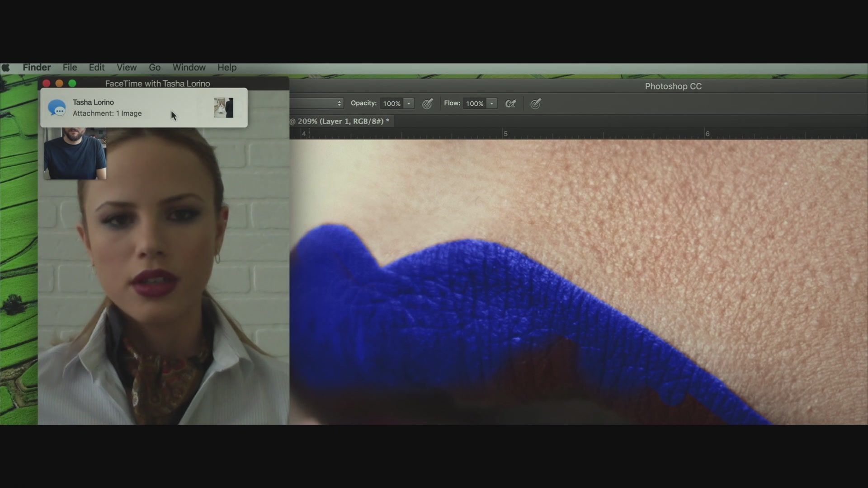Open the Edit menu

click(x=97, y=67)
